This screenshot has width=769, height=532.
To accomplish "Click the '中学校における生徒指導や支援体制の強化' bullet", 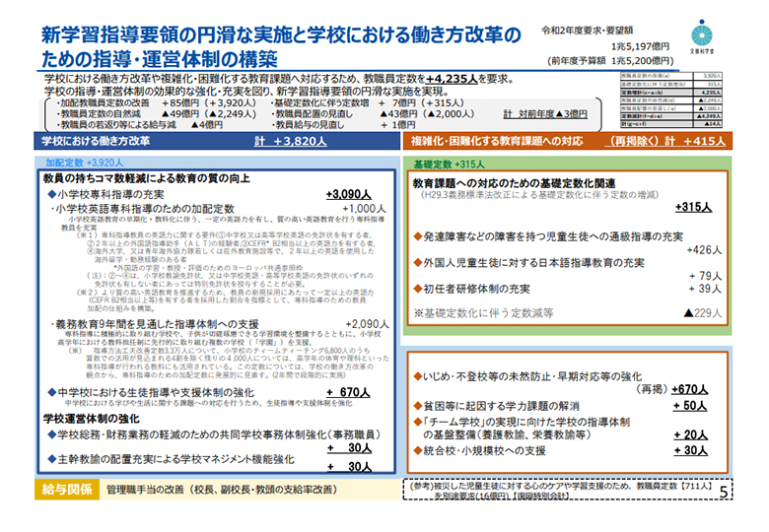I will (x=151, y=393).
